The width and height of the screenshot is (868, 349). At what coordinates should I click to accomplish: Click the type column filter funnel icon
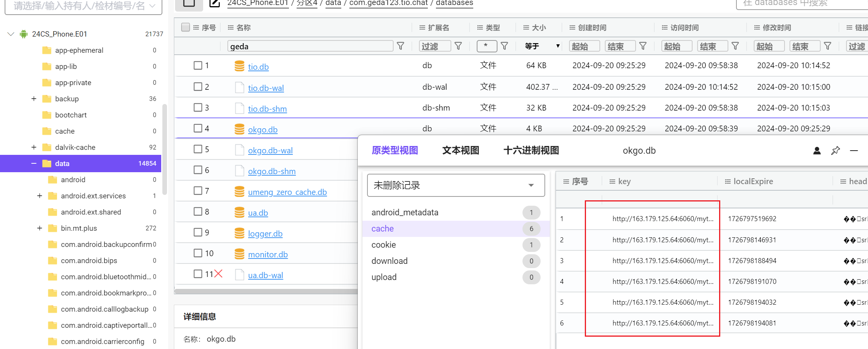(504, 46)
